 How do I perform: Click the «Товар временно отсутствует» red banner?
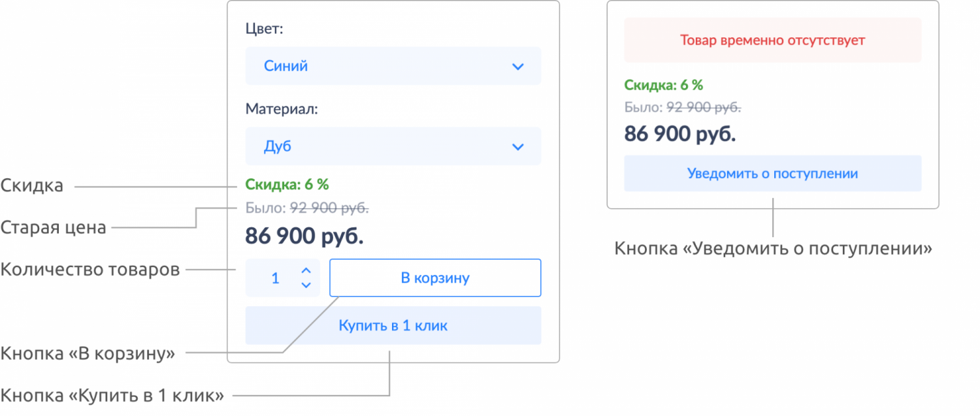(772, 40)
